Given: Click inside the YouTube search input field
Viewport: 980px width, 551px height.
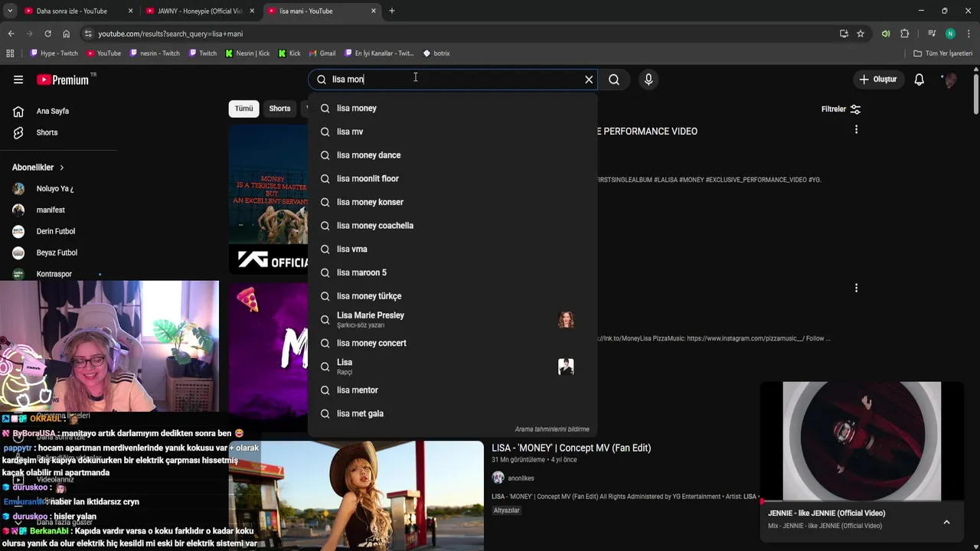Looking at the screenshot, I should click(452, 80).
